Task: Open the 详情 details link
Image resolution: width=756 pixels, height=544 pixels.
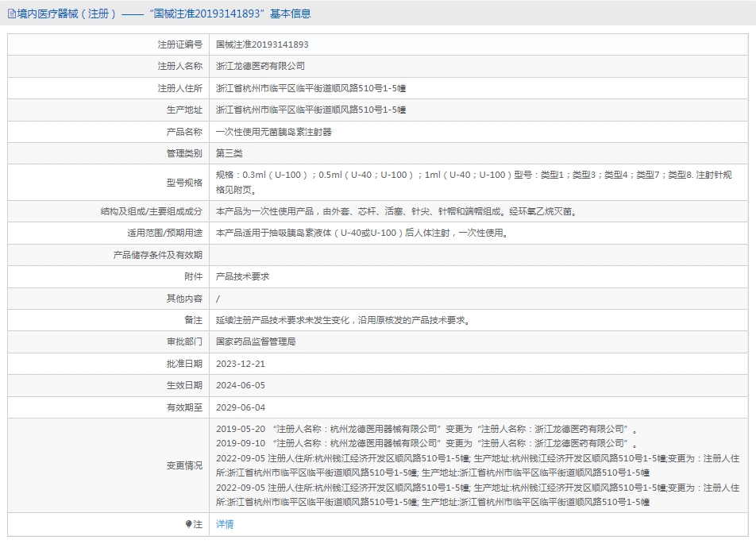Action: 225,524
